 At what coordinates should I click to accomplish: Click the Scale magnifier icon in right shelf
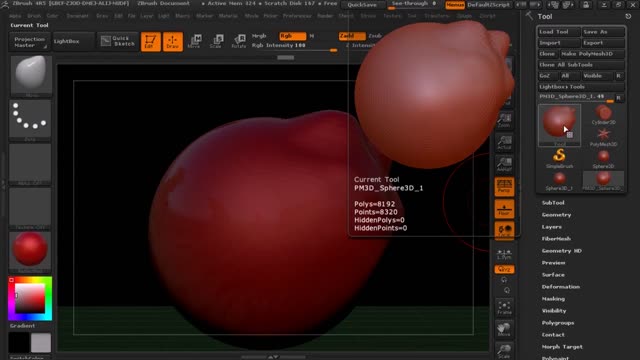504,351
